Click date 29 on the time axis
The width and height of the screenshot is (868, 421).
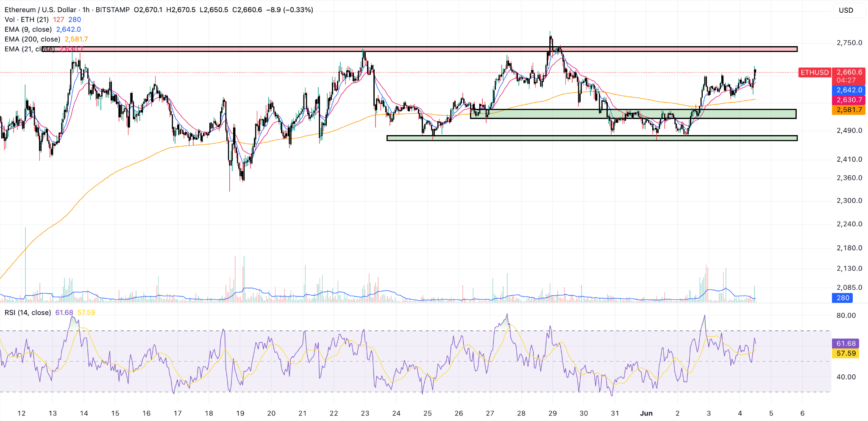552,413
